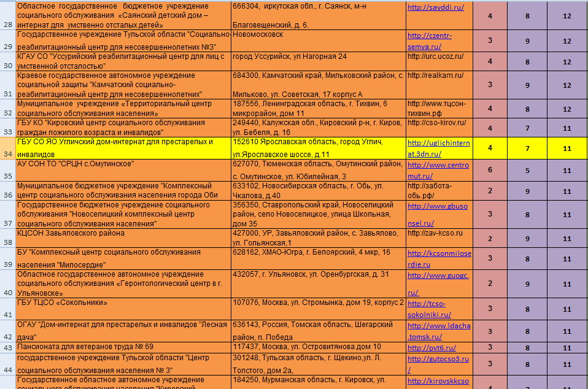Click the тцсон-тихвин.рф website cell
The width and height of the screenshot is (588, 389).
tap(439, 109)
